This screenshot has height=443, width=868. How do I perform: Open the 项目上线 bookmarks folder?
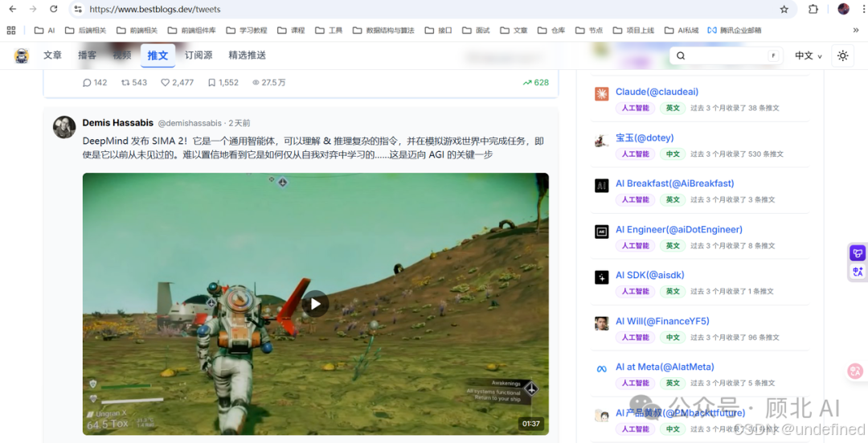pyautogui.click(x=634, y=31)
